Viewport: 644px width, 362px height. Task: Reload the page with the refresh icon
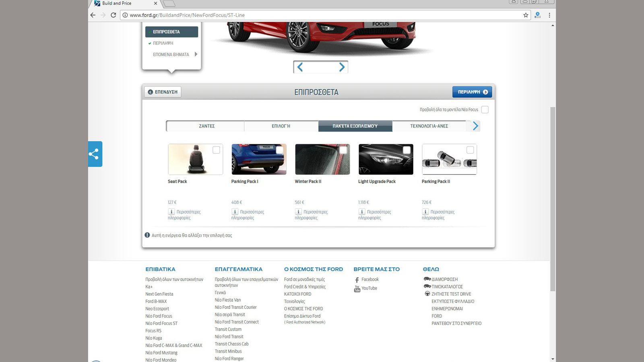pyautogui.click(x=114, y=15)
